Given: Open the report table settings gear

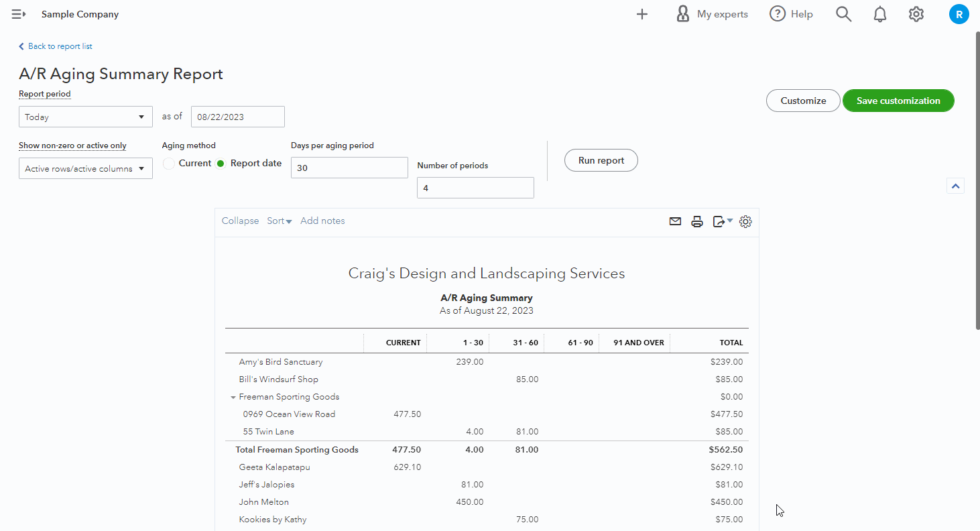Looking at the screenshot, I should pos(745,221).
